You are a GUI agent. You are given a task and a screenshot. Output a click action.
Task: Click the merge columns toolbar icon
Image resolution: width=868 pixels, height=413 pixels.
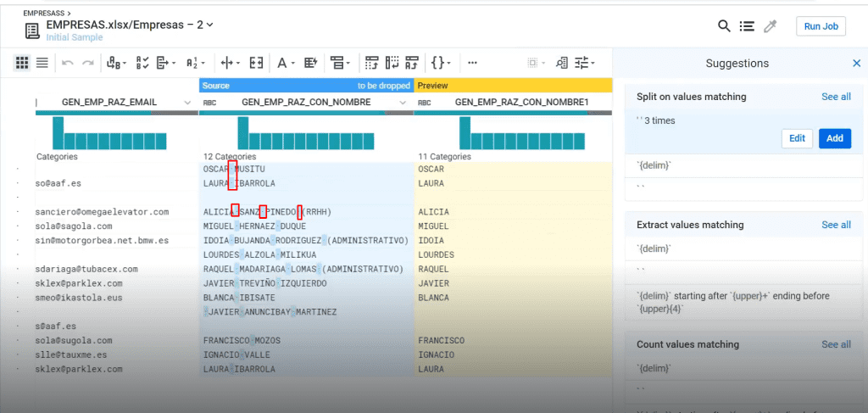[256, 63]
